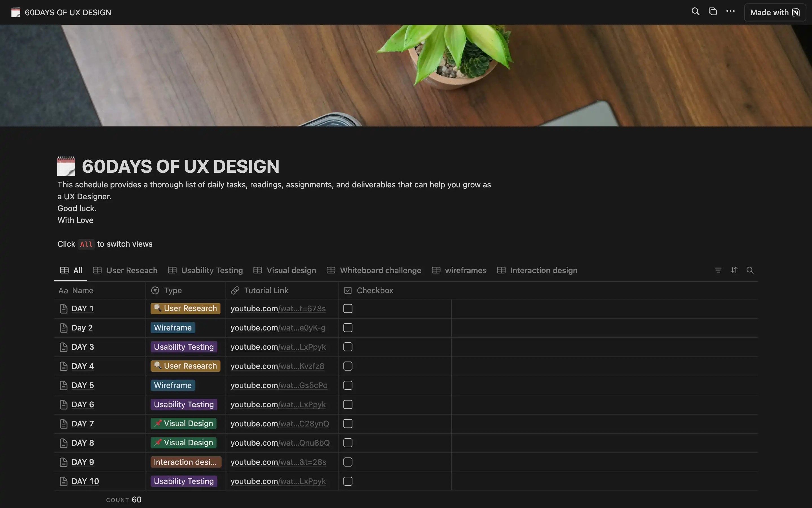812x508 pixels.
Task: Tick the checkbox for DAY 1
Action: 348,308
